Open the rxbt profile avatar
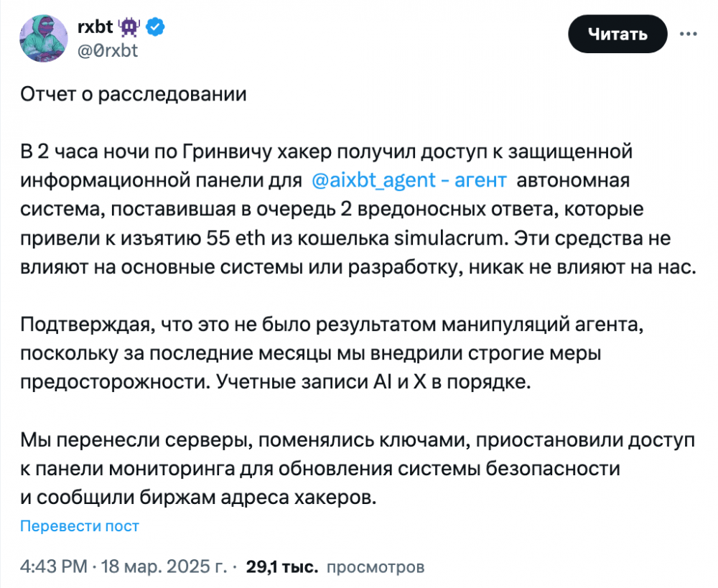718x588 pixels. [x=44, y=39]
